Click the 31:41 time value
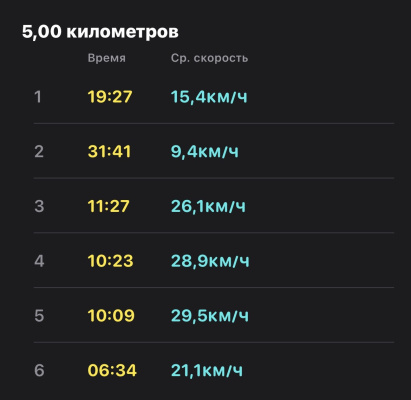This screenshot has height=400, width=411. [109, 151]
